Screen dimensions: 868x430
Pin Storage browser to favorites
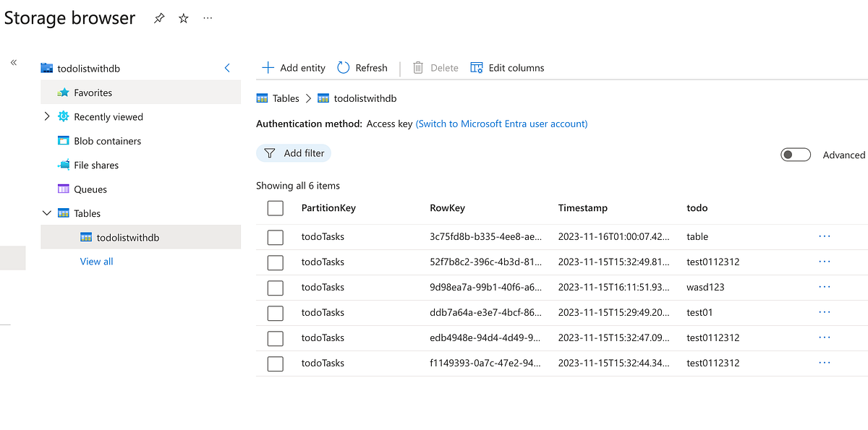[x=158, y=18]
